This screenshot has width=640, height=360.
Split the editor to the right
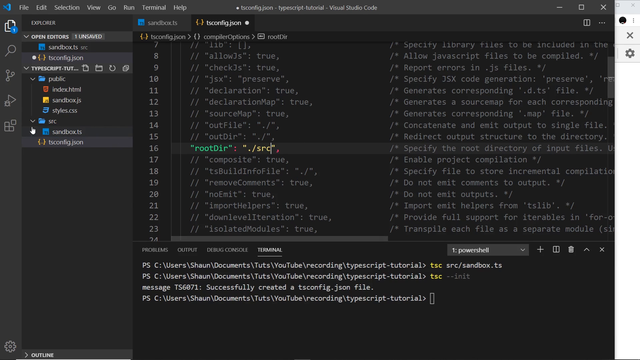587,23
